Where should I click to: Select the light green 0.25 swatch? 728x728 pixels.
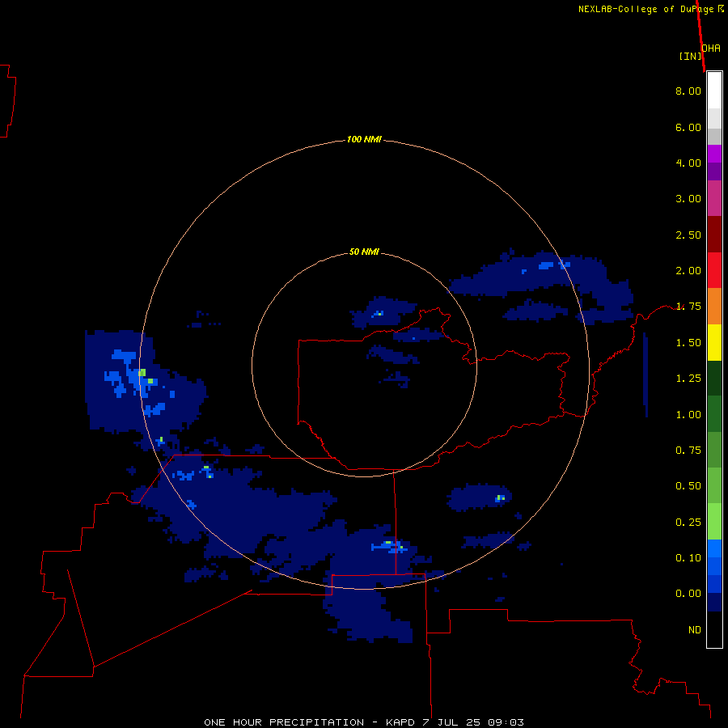tap(714, 522)
